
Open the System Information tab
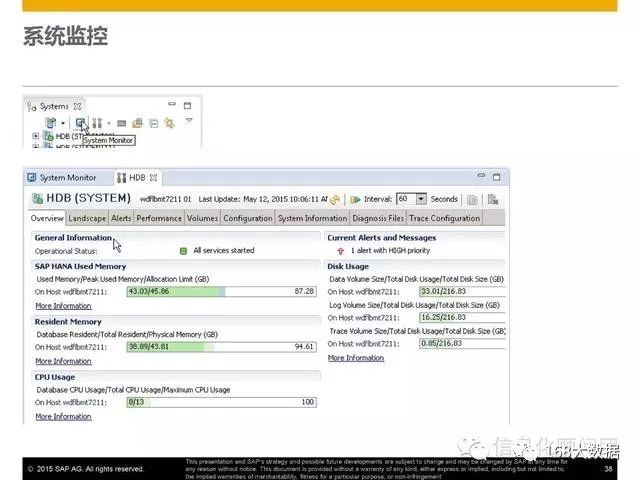(x=312, y=218)
